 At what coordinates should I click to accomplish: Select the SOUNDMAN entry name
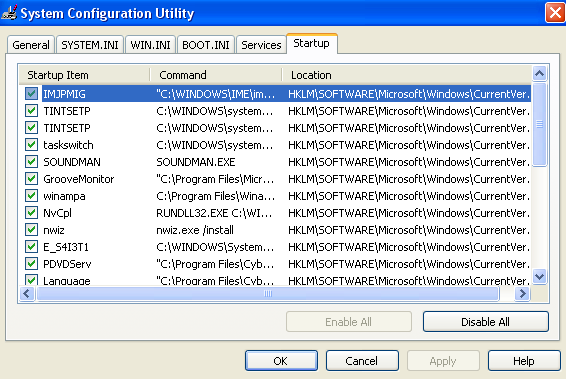(x=72, y=162)
